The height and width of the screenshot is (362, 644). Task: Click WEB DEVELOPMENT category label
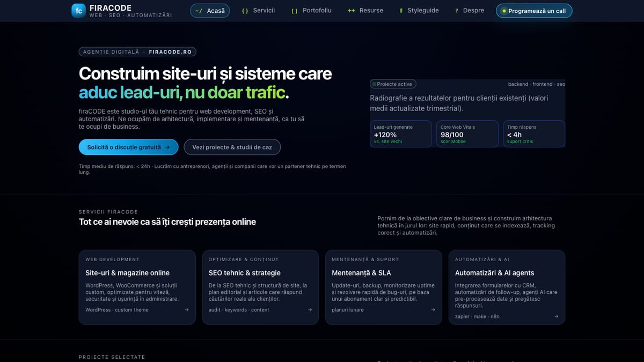tap(113, 260)
